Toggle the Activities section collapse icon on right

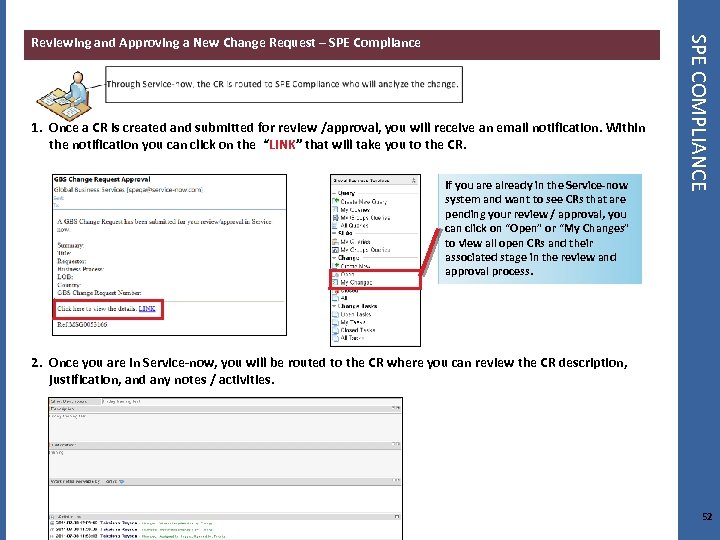point(396,517)
